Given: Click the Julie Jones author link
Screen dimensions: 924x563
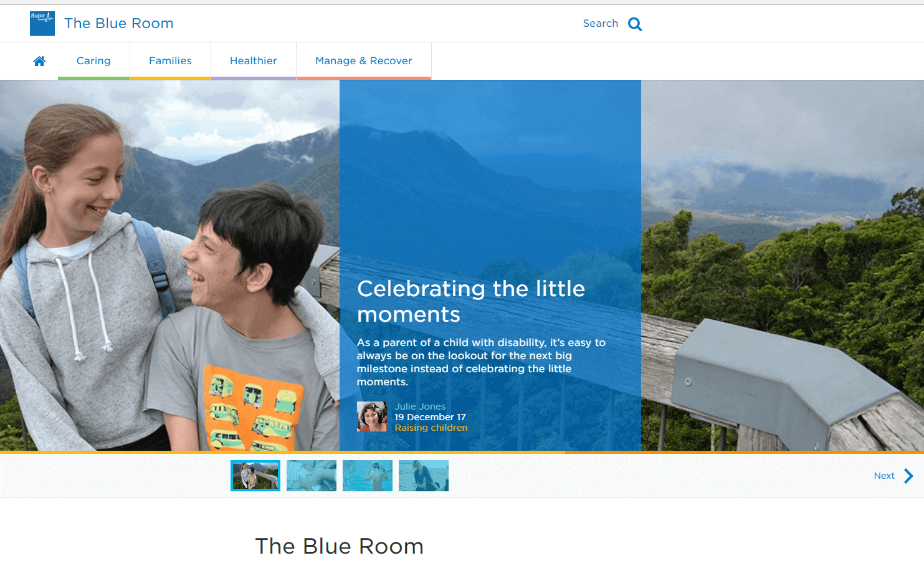Looking at the screenshot, I should pos(420,407).
